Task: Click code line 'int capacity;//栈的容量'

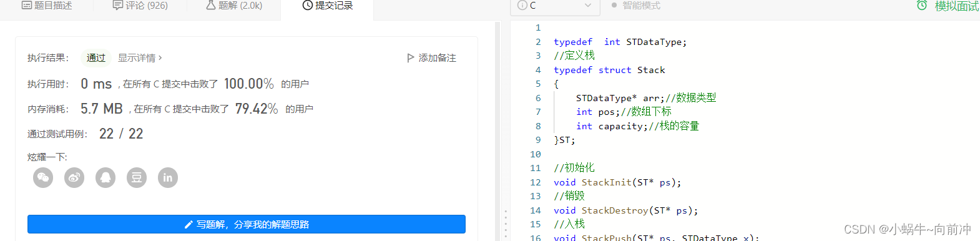Action: click(x=637, y=126)
